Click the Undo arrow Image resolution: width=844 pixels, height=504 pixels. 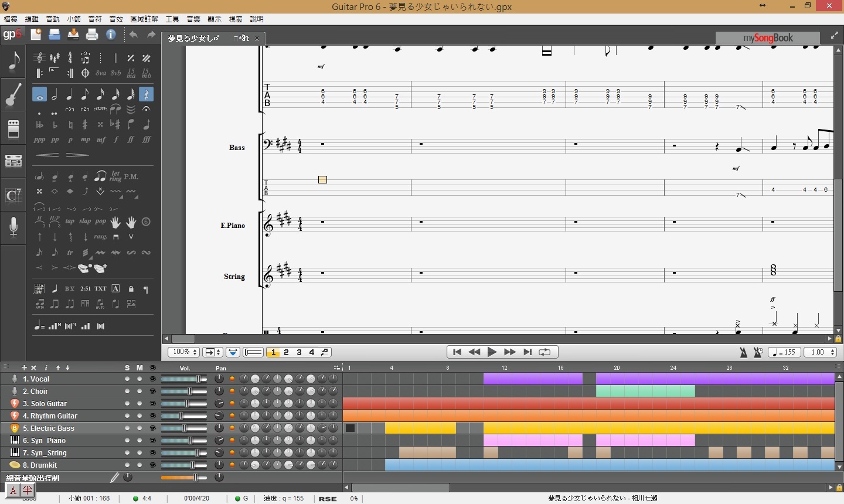134,35
